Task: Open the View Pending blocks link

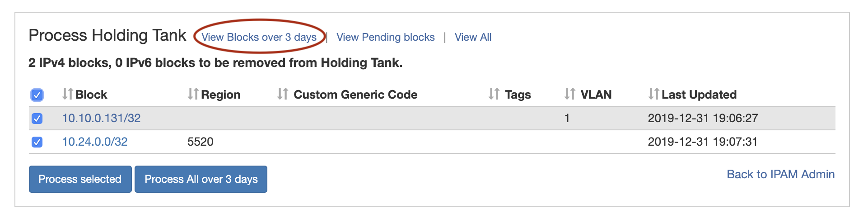Action: point(385,37)
